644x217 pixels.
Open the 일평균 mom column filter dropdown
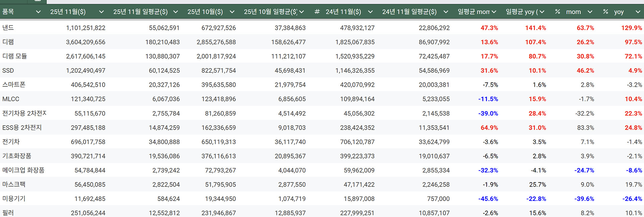[x=494, y=12]
